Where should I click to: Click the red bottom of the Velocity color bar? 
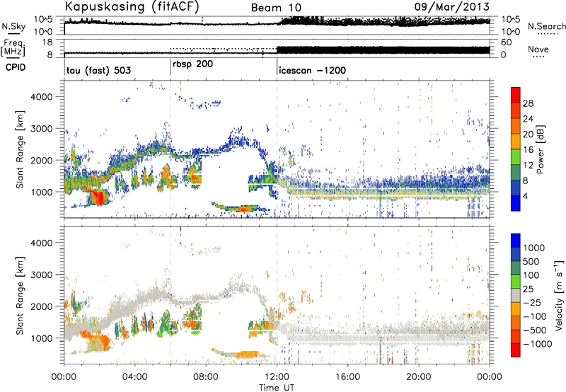click(516, 352)
